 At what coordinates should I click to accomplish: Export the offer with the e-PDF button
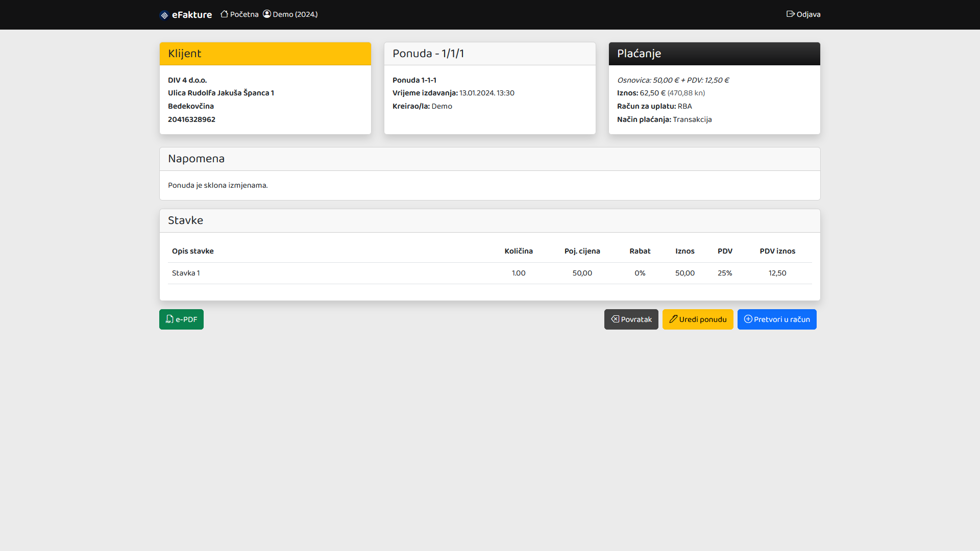[181, 319]
